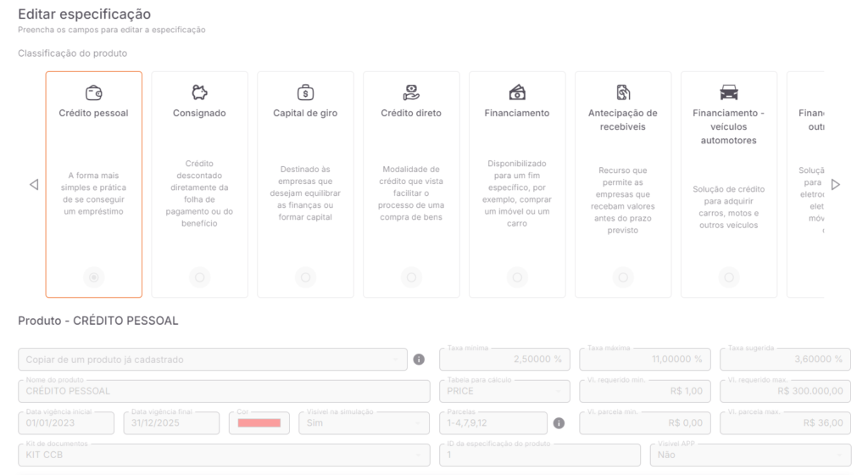Click the Nome do produto input field
Viewport: 868px width, 475px height.
(224, 391)
